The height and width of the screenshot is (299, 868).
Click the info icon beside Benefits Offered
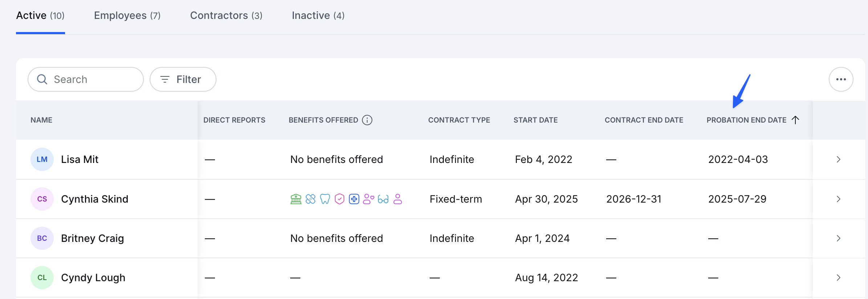point(367,120)
